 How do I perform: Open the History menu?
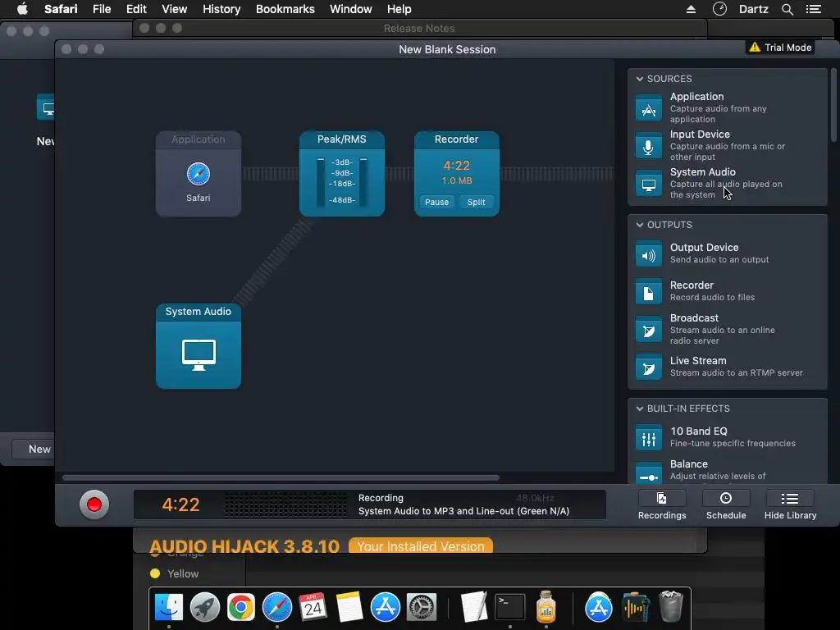[x=221, y=9]
